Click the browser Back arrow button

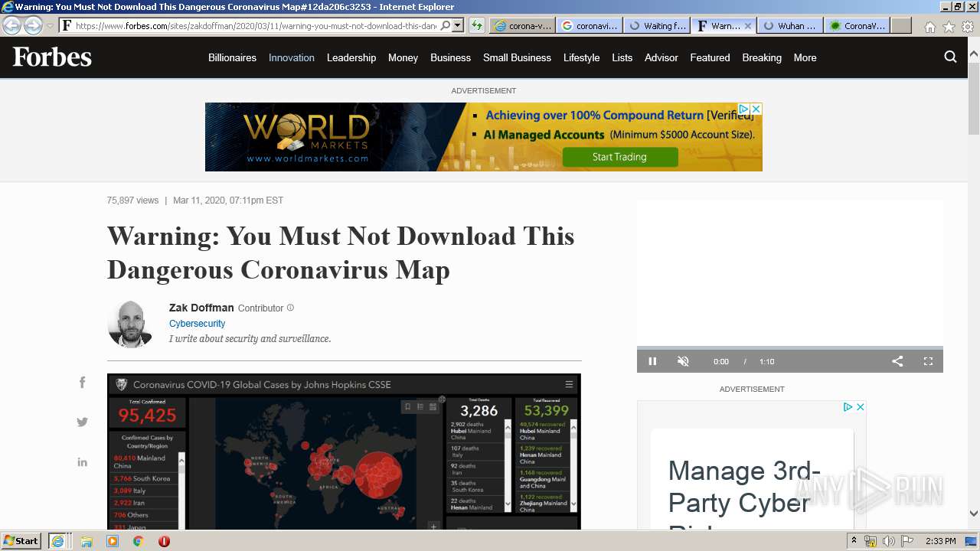point(12,25)
